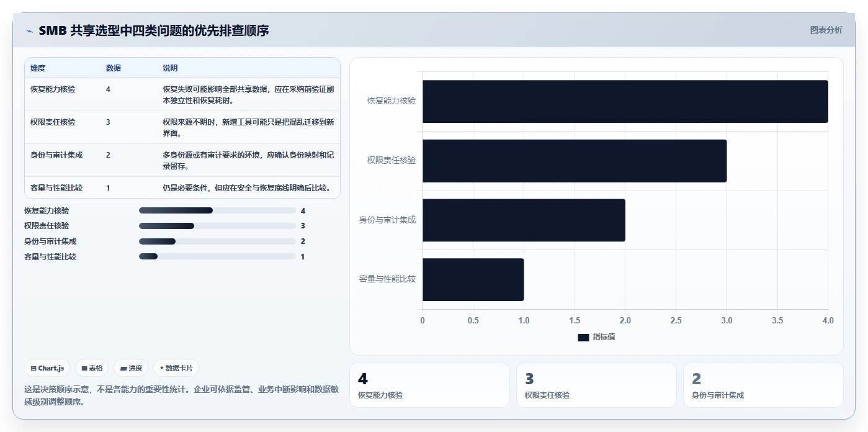Click the 容量与性能比较 table row label
Image resolution: width=868 pixels, height=432 pixels.
(56, 187)
